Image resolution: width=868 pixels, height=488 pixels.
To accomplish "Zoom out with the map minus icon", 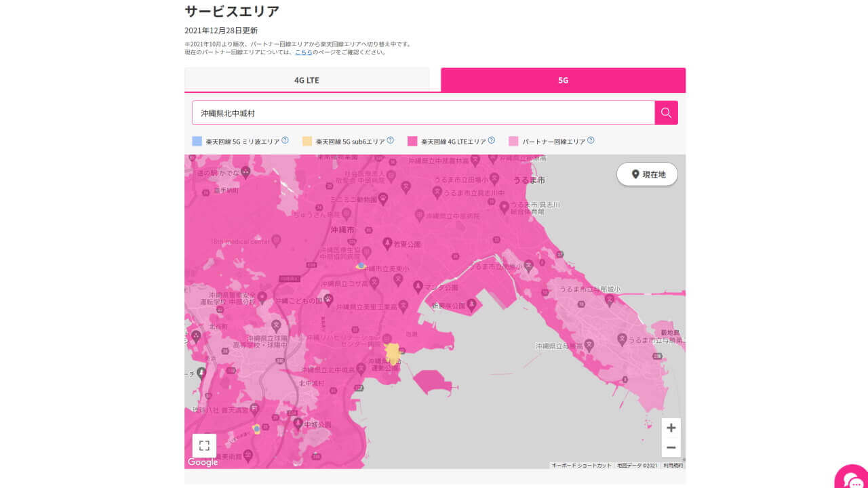I will pyautogui.click(x=671, y=448).
